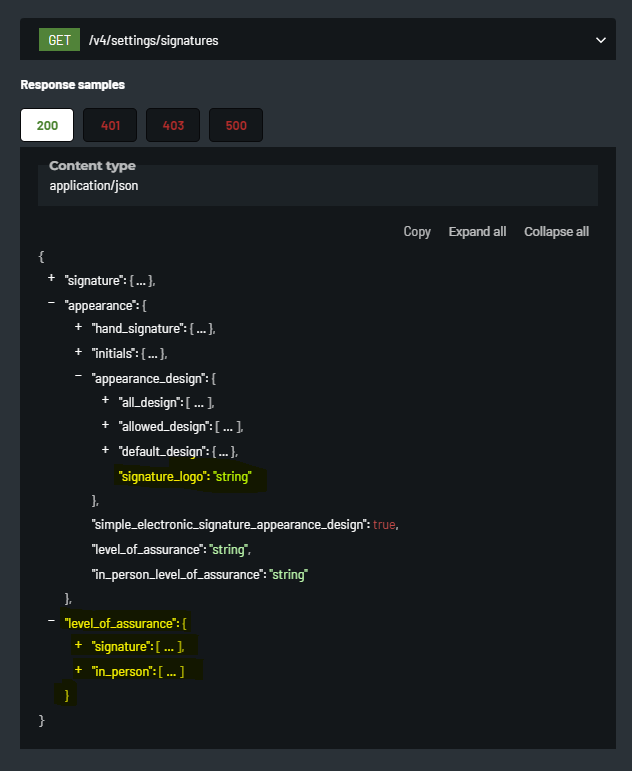Expand the "hand_signature" node

78,327
